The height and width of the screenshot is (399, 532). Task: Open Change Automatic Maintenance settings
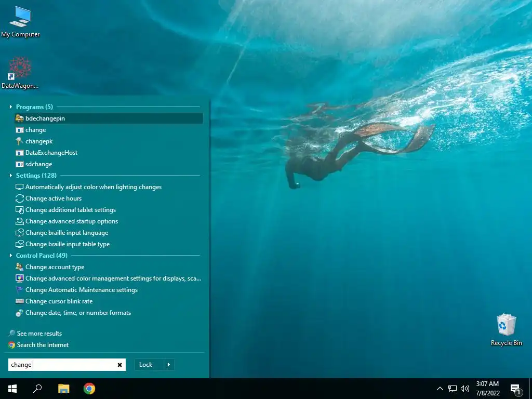pos(109,290)
